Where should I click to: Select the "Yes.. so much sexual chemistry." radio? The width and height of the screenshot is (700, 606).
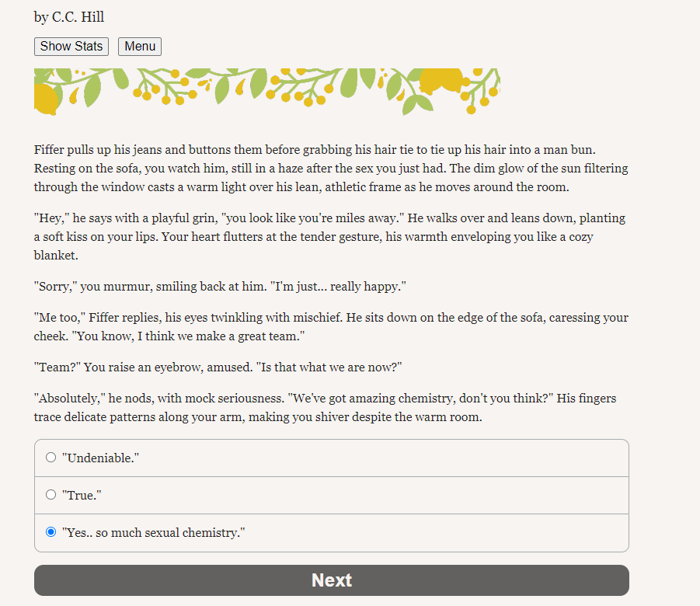pyautogui.click(x=51, y=532)
